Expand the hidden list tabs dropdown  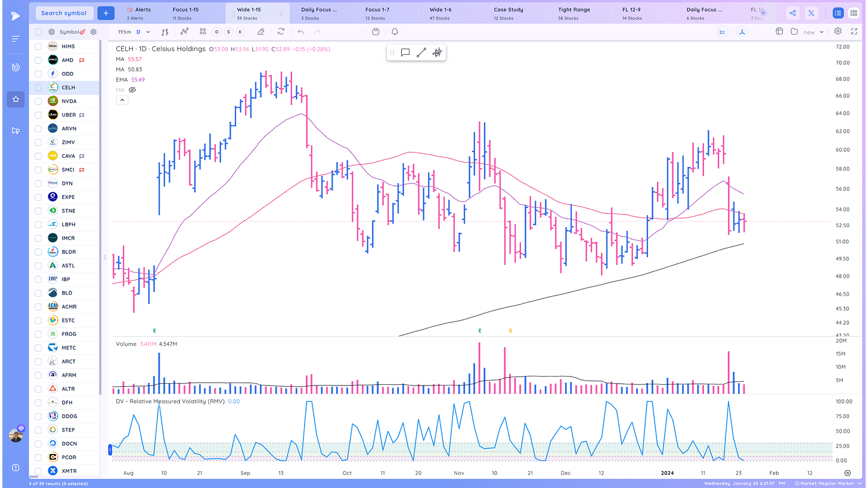coord(763,13)
